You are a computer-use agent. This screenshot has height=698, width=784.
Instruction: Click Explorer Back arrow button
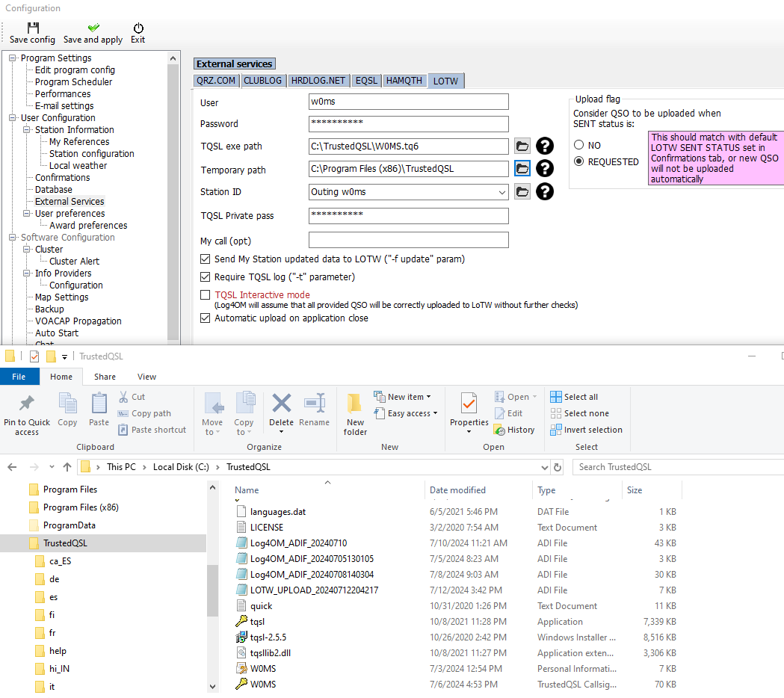[13, 467]
